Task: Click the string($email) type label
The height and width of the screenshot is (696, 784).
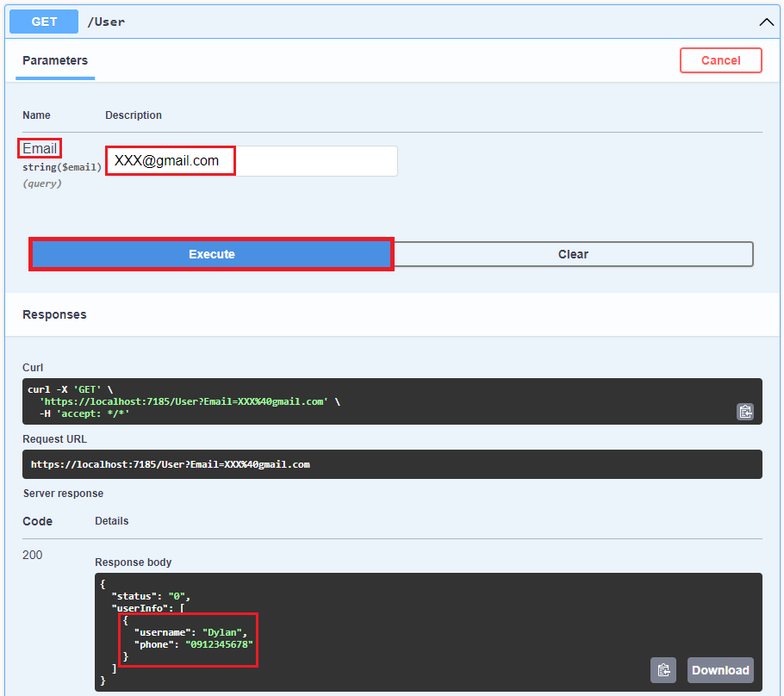Action: point(62,167)
